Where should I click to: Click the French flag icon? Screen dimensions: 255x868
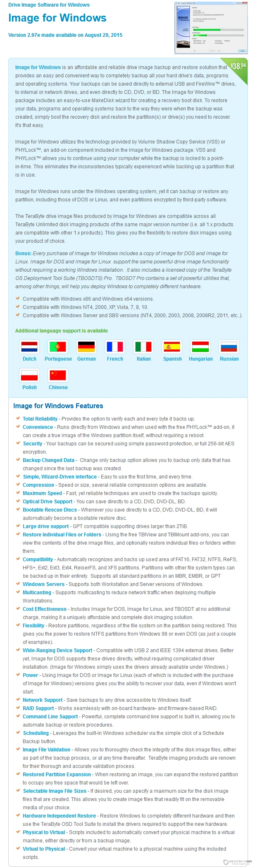[115, 347]
